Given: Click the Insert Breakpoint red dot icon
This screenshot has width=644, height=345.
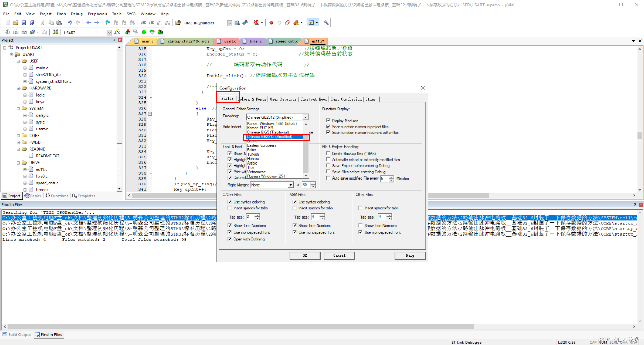Looking at the screenshot, I should coord(271,23).
